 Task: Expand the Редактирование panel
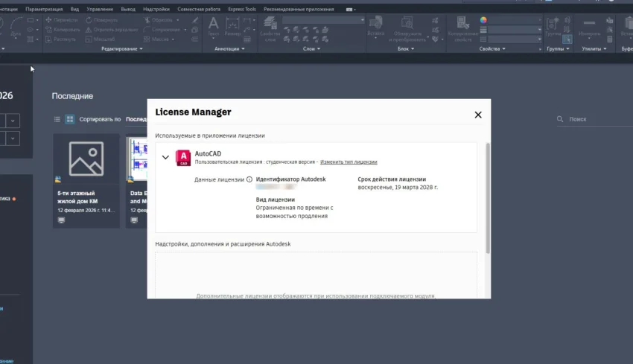pyautogui.click(x=122, y=49)
